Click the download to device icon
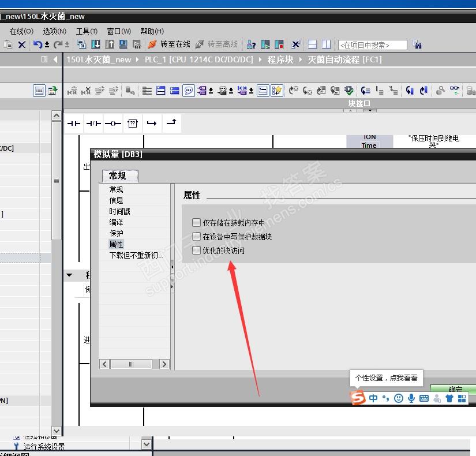 click(96, 44)
